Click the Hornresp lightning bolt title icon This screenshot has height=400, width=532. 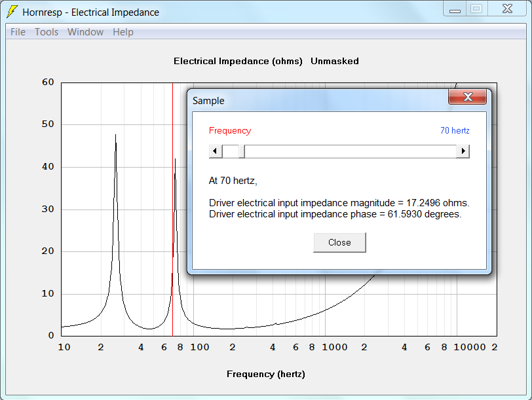[12, 12]
